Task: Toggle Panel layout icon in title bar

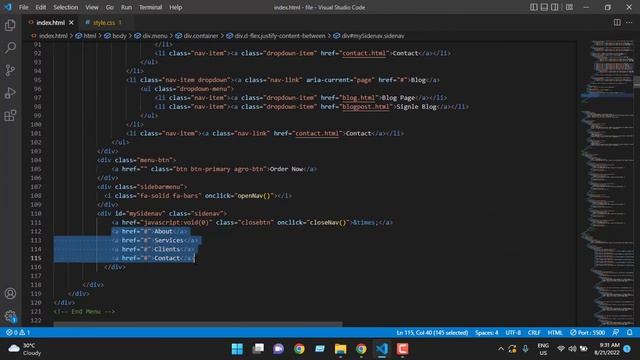Action: pyautogui.click(x=544, y=7)
